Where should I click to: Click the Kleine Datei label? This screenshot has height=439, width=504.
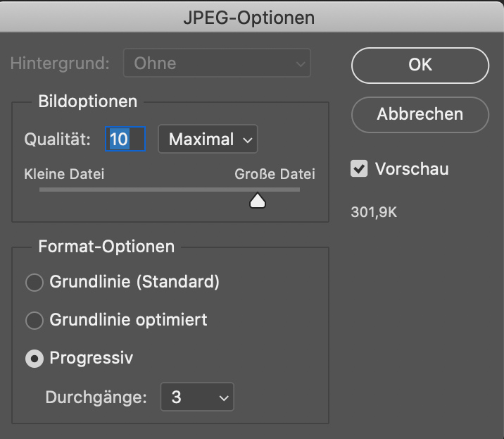pyautogui.click(x=64, y=174)
